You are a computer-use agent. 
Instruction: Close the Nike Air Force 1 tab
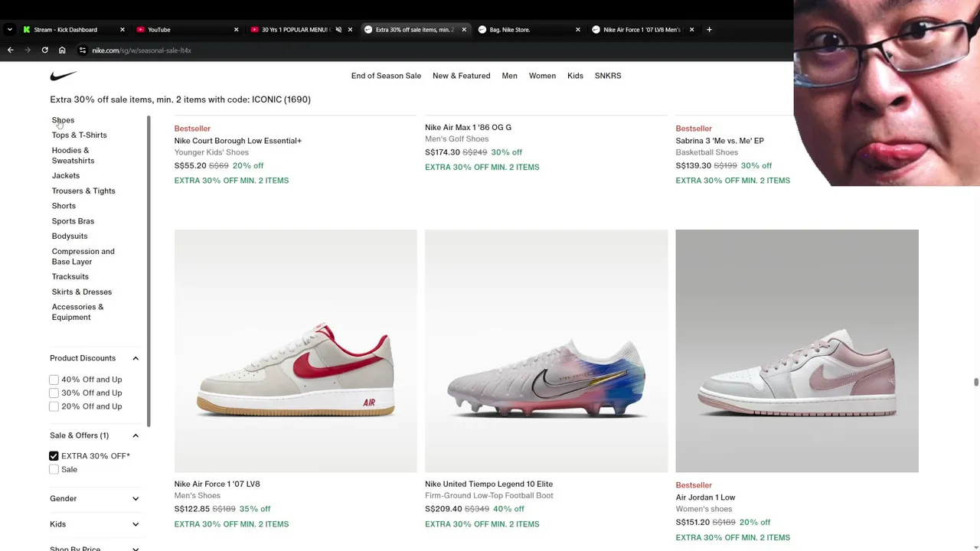(x=691, y=30)
